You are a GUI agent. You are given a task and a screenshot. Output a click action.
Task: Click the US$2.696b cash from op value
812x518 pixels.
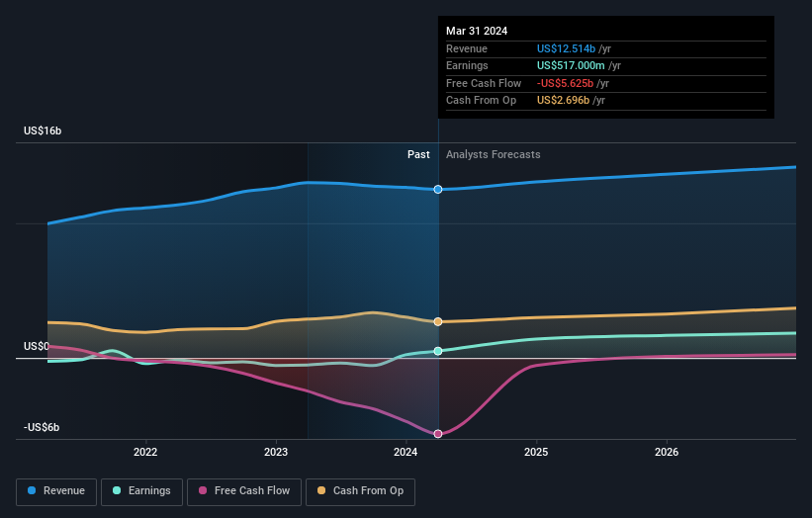click(x=563, y=101)
